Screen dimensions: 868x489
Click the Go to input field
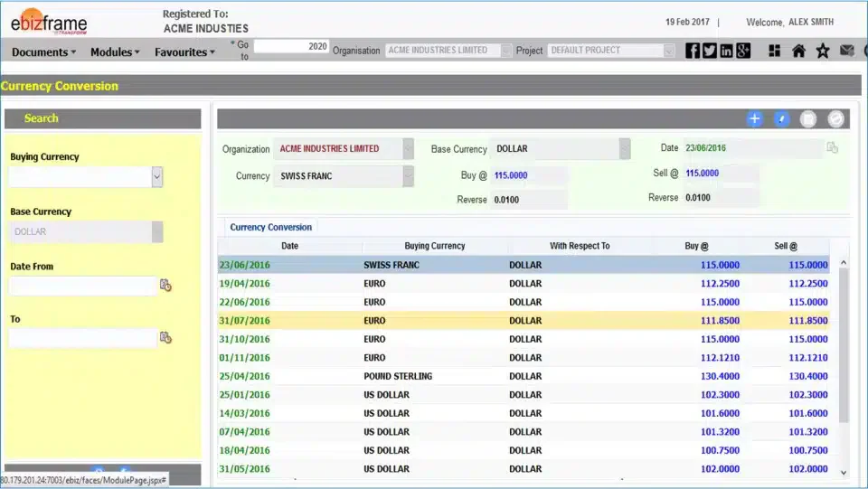291,46
